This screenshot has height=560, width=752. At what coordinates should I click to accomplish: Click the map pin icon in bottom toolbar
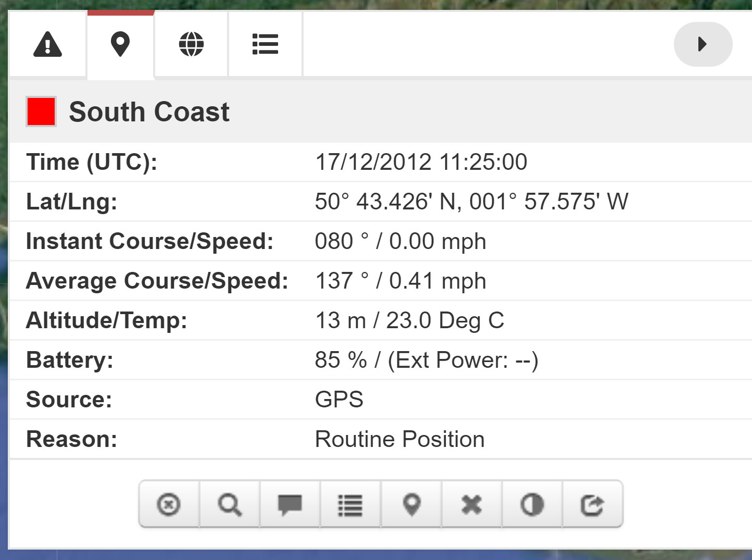411,504
